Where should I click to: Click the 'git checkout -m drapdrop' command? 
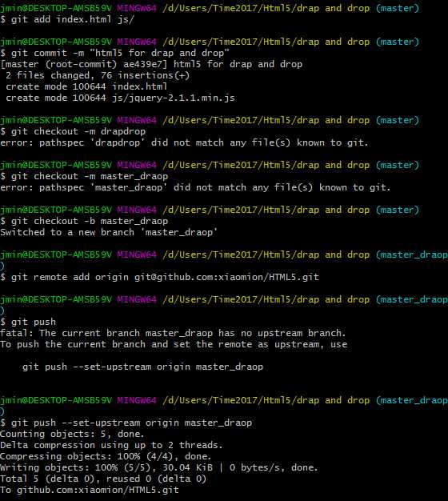coord(73,131)
